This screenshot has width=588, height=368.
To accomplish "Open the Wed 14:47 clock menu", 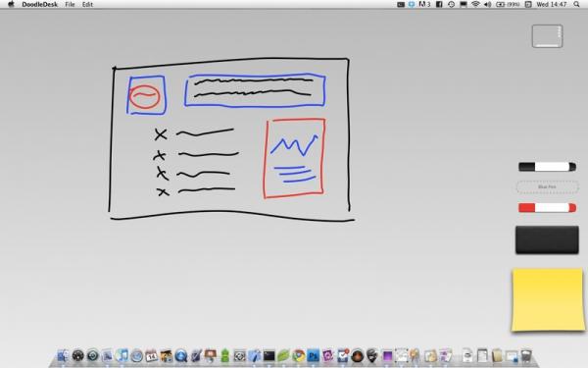I will (551, 5).
